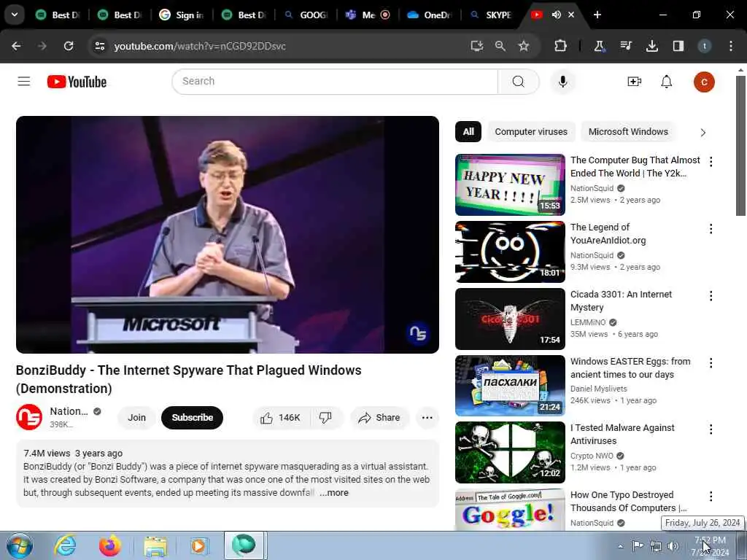Image resolution: width=747 pixels, height=560 pixels.
Task: Open the volume speaker tray icon
Action: coord(673,546)
